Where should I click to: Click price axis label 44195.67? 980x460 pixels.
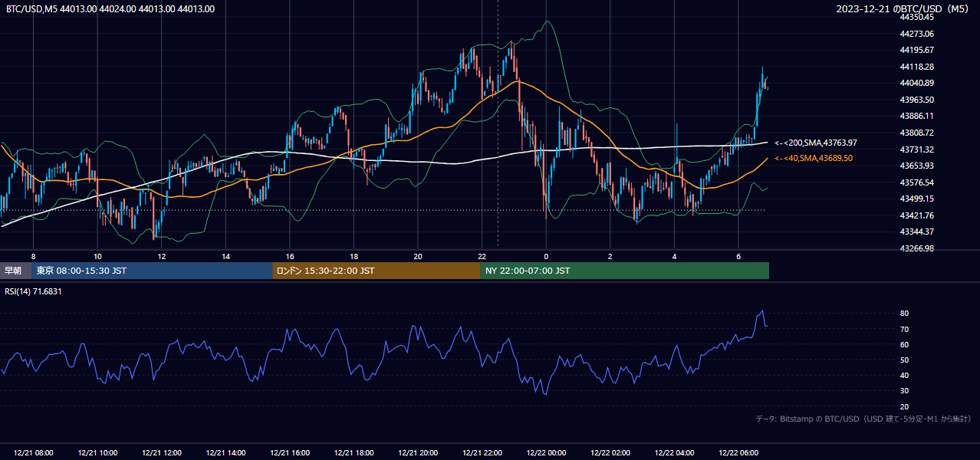[x=916, y=50]
